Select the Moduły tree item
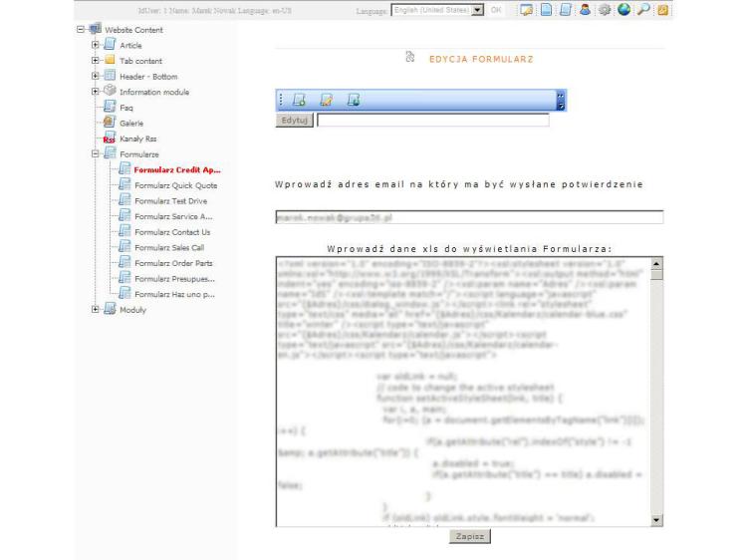747x560 pixels. 132,310
